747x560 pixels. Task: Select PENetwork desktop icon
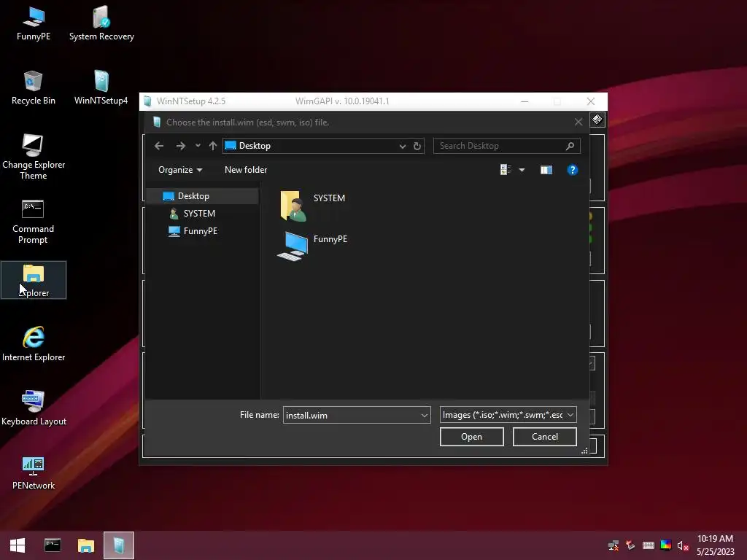click(x=34, y=472)
